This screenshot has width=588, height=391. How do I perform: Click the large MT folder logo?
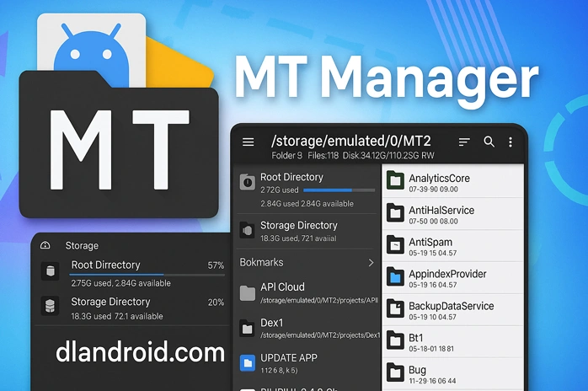tap(119, 144)
